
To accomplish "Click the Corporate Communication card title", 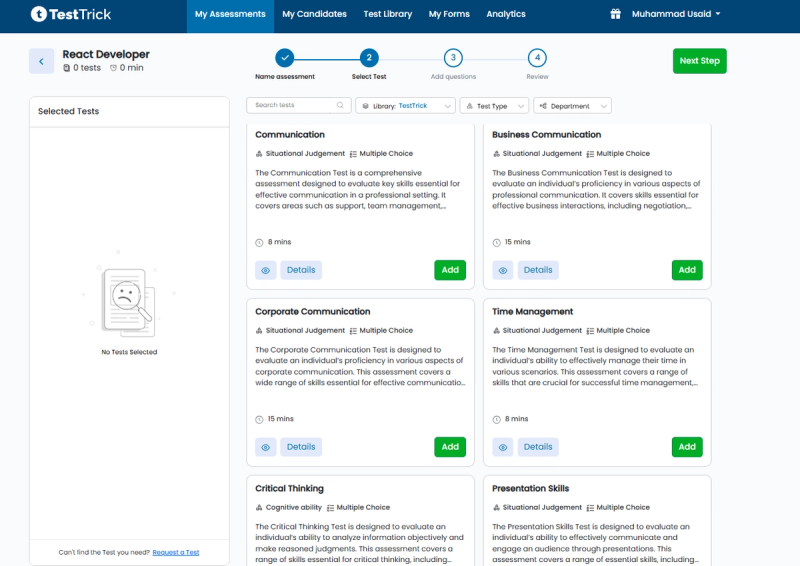I will tap(313, 311).
